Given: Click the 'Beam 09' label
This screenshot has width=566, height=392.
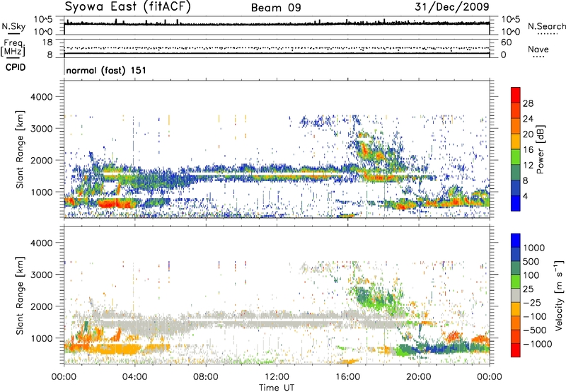Looking at the screenshot, I should tap(276, 8).
